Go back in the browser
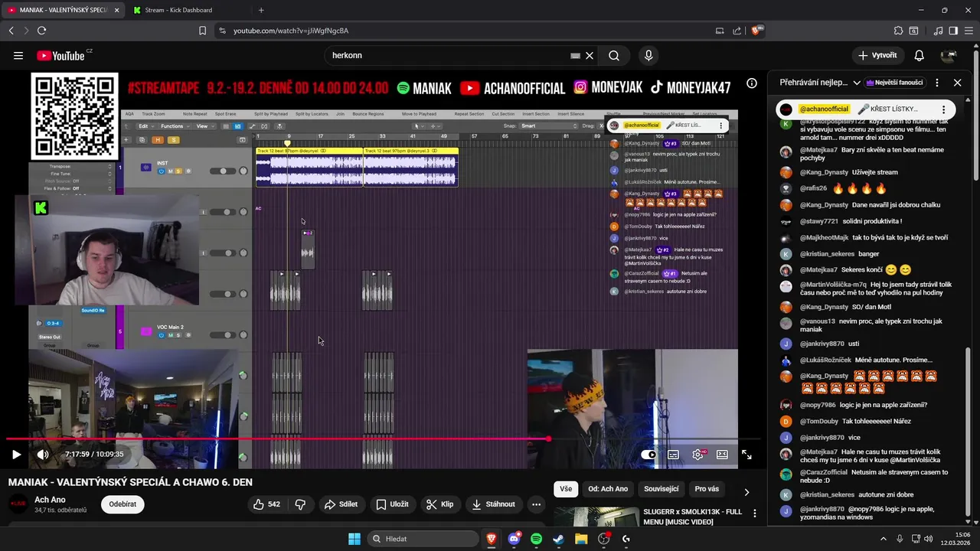Viewport: 980px width, 551px height. (x=11, y=31)
